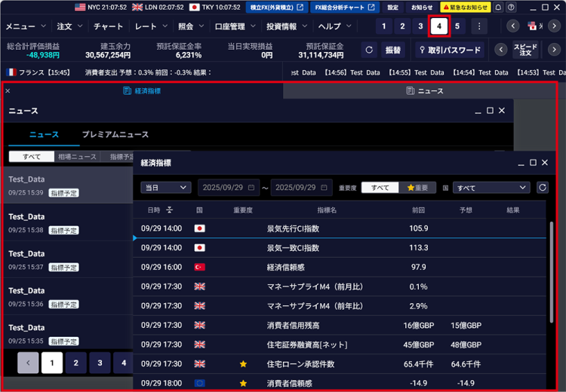Image resolution: width=566 pixels, height=392 pixels.
Task: Switch to プレミアムニュース tab
Action: [115, 135]
